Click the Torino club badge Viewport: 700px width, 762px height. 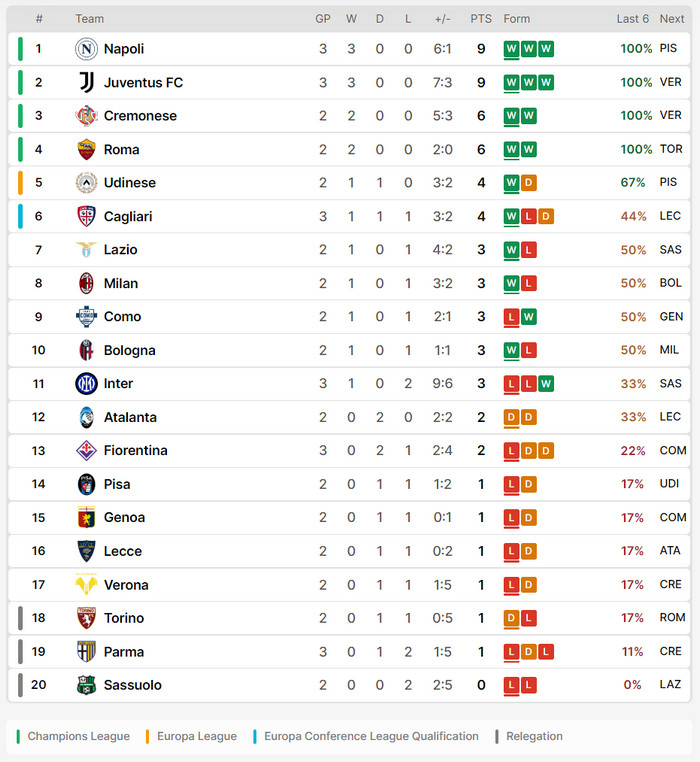coord(87,618)
